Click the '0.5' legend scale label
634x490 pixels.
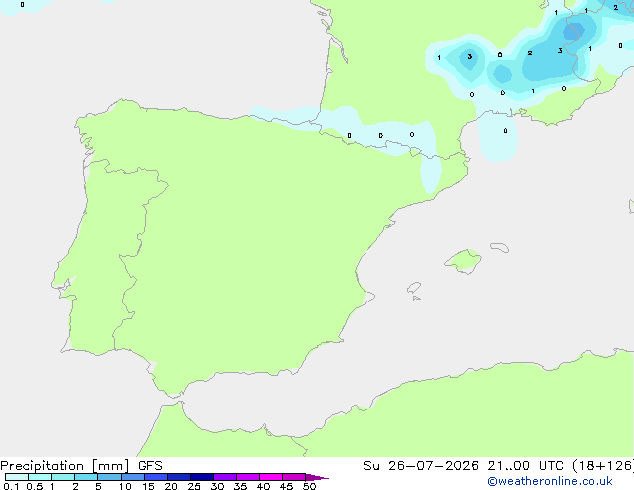tap(35, 486)
